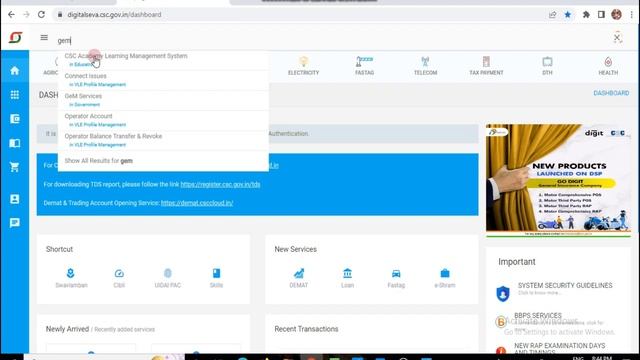Share this page from address bar

tap(552, 15)
